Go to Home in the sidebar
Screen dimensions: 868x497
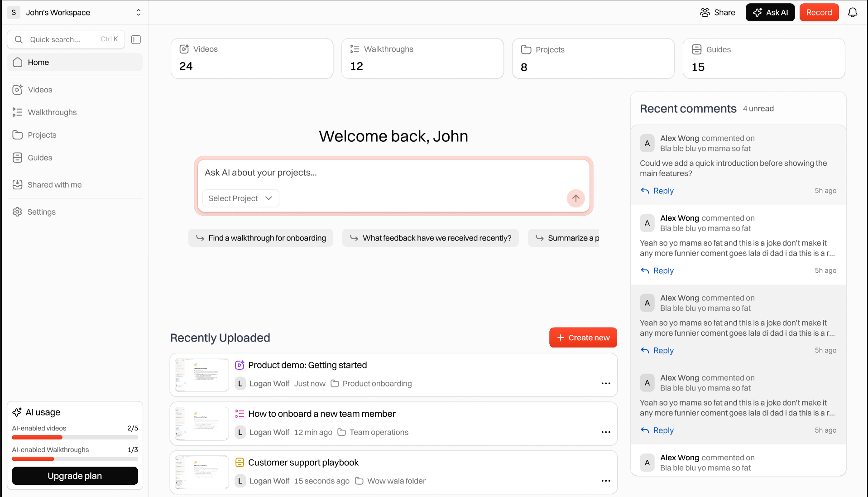click(75, 62)
